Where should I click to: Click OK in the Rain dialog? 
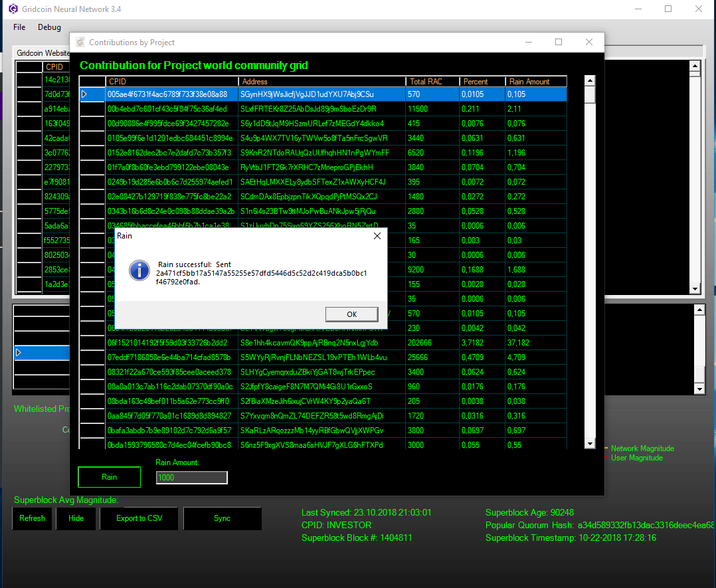(x=351, y=314)
